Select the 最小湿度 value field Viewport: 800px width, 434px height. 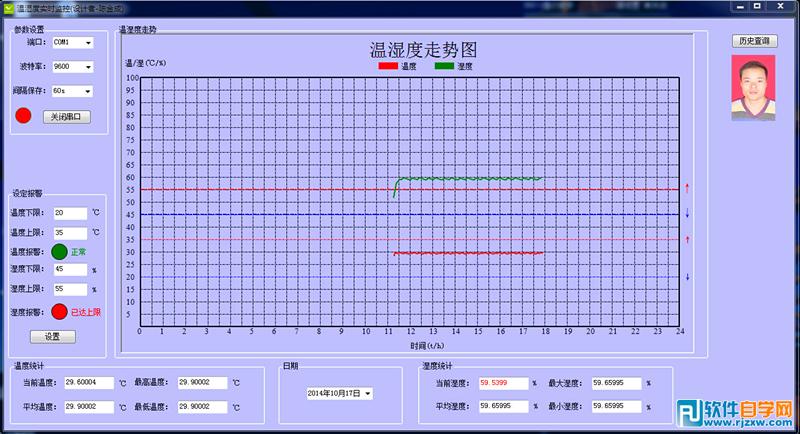(616, 406)
